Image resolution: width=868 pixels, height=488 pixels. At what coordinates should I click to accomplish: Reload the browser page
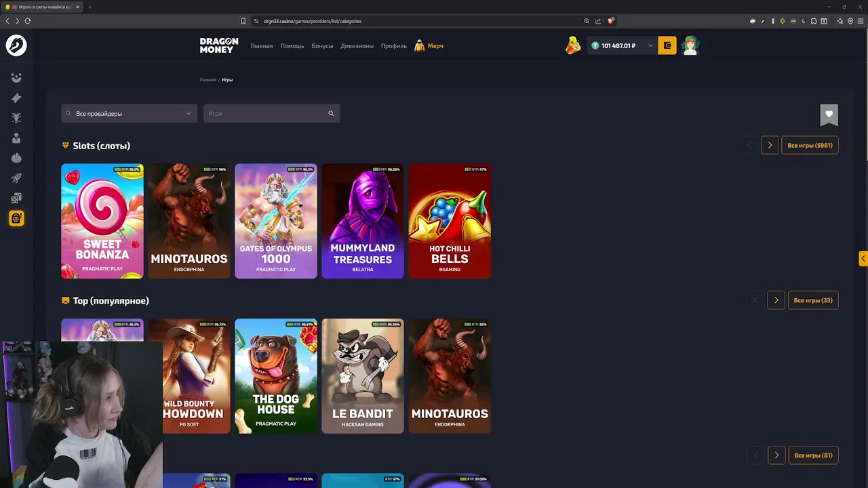pos(28,21)
